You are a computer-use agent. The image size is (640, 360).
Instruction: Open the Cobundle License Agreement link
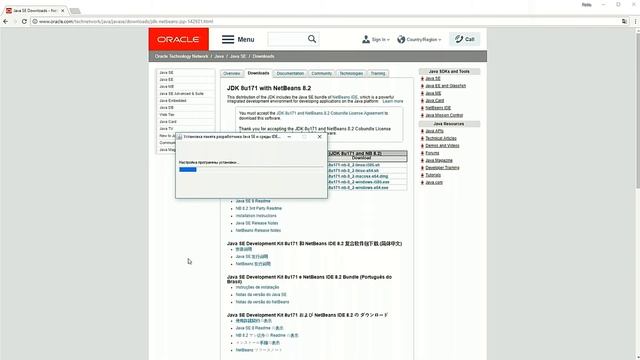point(330,113)
